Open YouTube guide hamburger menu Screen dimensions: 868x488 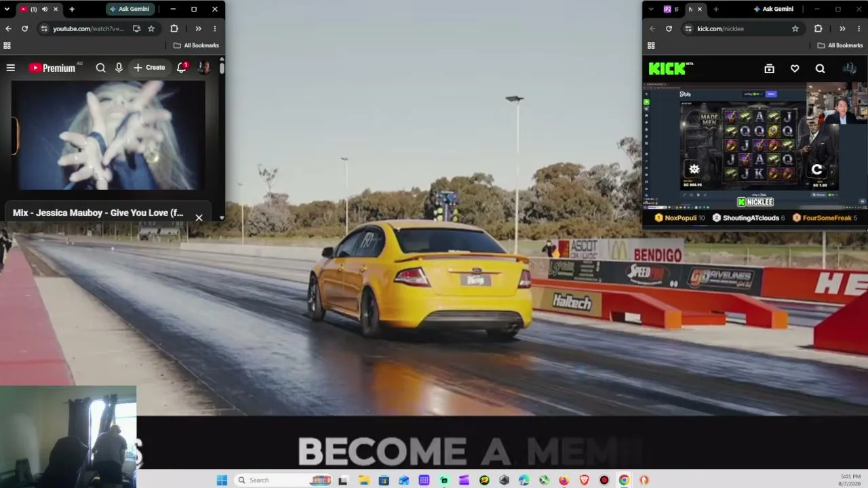(11, 68)
